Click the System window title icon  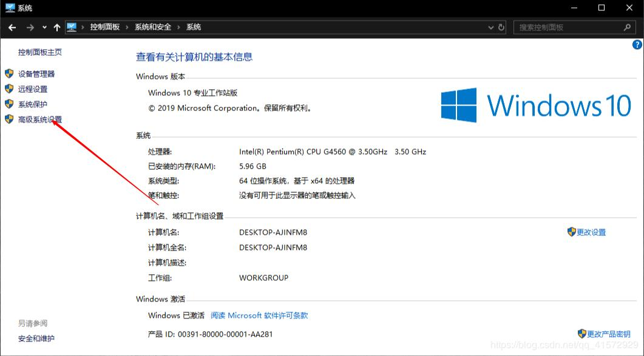tap(10, 8)
